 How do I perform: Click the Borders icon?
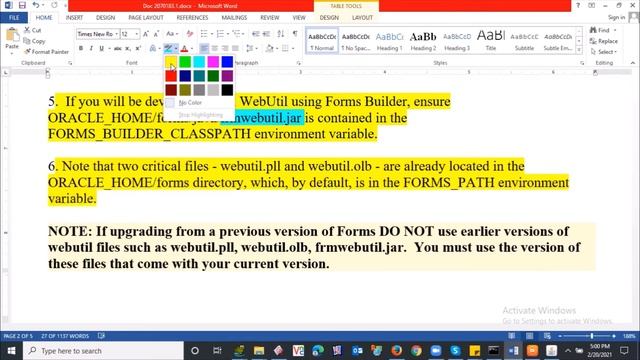coord(285,49)
